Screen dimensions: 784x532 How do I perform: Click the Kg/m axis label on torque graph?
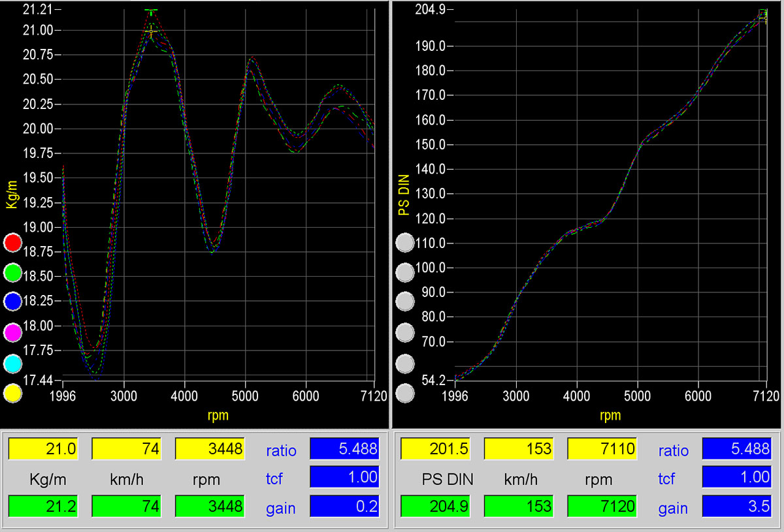tap(10, 195)
